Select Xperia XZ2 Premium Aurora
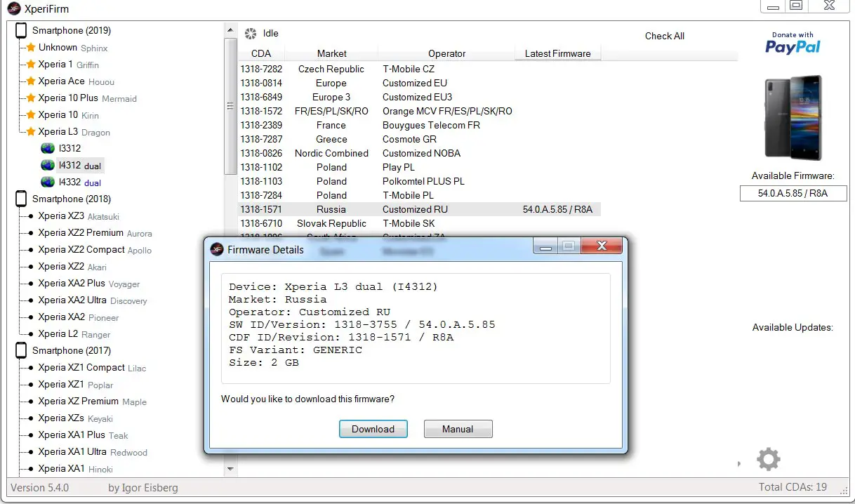The image size is (855, 504). 95,232
